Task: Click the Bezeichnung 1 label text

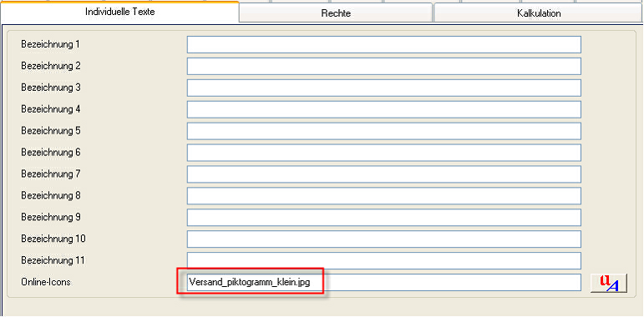Action: point(50,44)
